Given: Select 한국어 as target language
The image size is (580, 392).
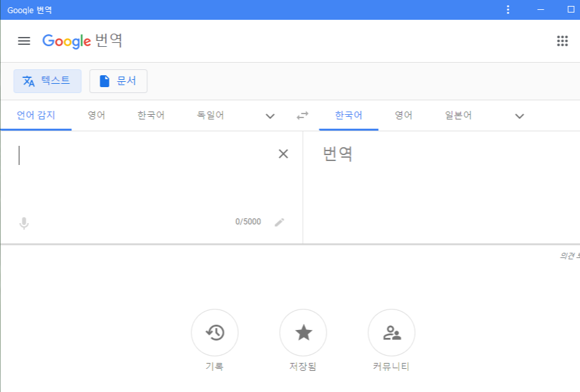Looking at the screenshot, I should (x=348, y=115).
